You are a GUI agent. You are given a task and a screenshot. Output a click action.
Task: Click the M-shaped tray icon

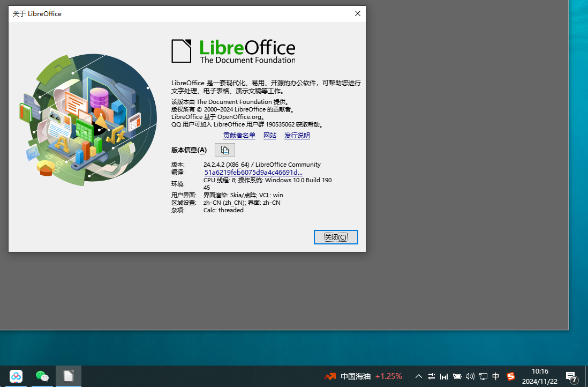coord(444,376)
